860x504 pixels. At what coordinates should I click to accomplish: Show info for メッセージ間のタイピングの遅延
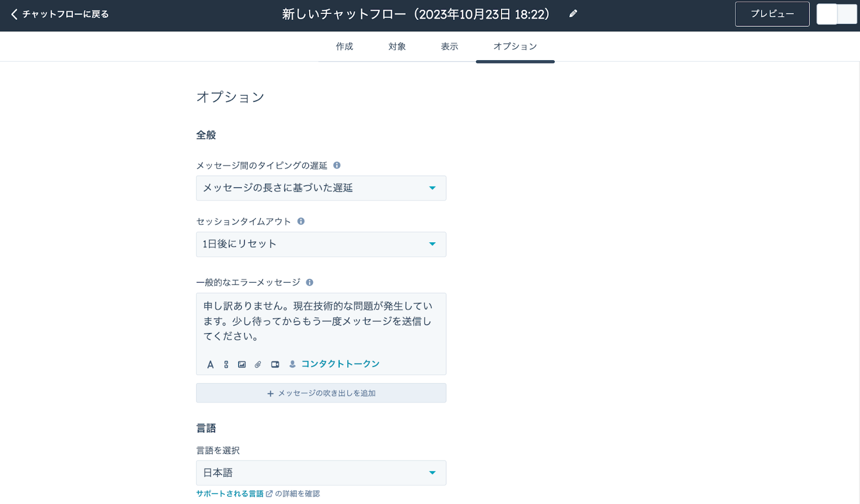(x=337, y=165)
